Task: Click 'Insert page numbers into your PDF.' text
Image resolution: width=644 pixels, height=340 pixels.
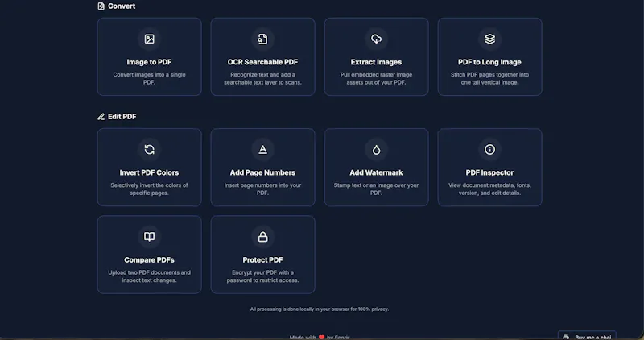Action: click(x=262, y=189)
